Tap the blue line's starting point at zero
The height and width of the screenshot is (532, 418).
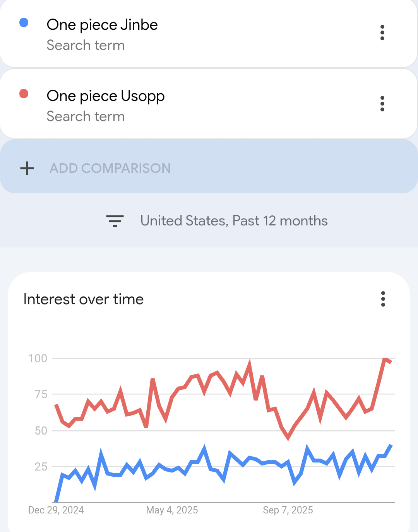click(57, 501)
